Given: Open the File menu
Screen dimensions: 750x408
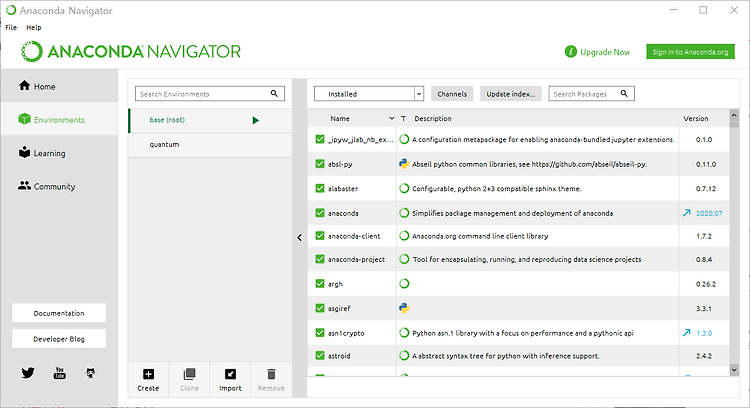Looking at the screenshot, I should [11, 27].
